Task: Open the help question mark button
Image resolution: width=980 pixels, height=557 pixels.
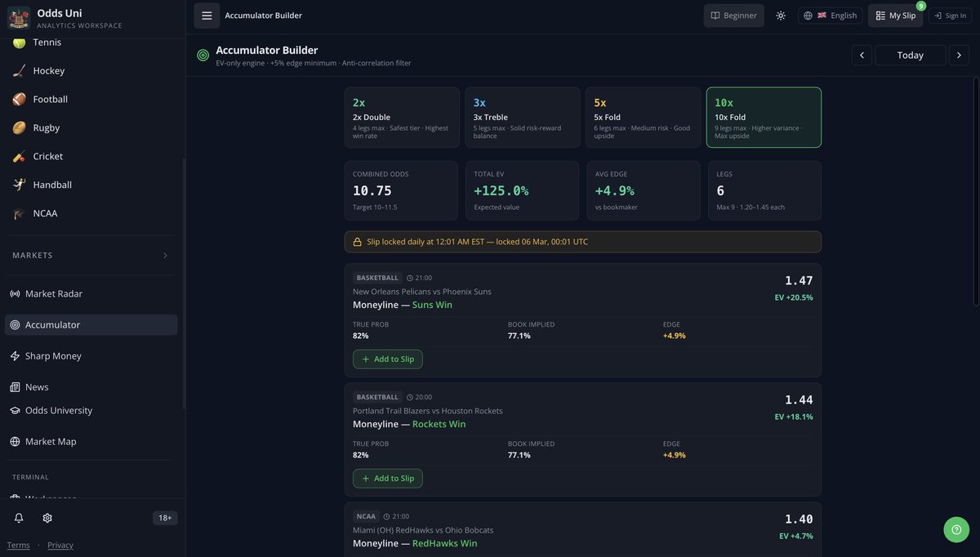Action: (956, 529)
